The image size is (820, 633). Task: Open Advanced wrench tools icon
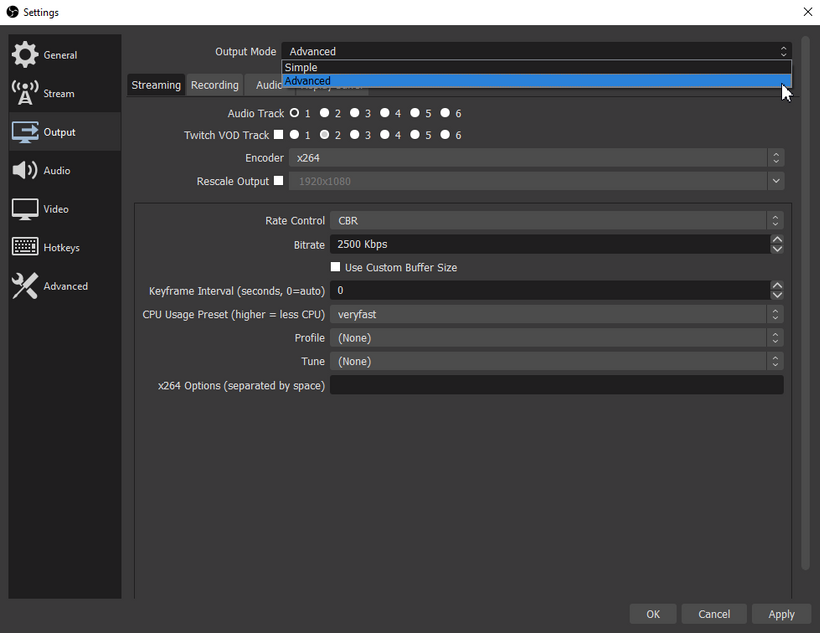25,286
